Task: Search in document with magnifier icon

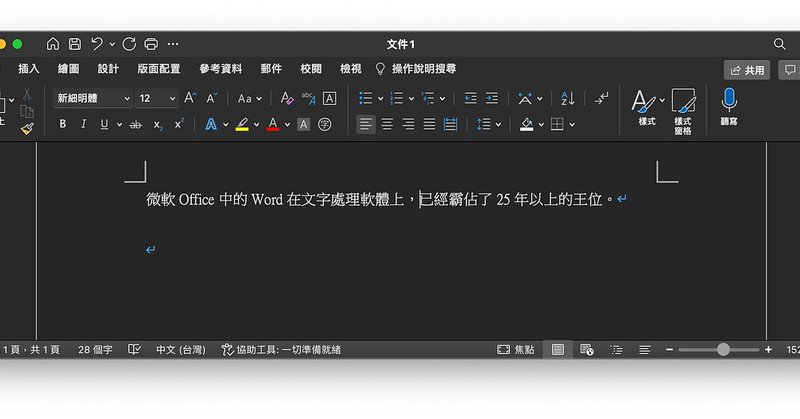Action: (779, 44)
